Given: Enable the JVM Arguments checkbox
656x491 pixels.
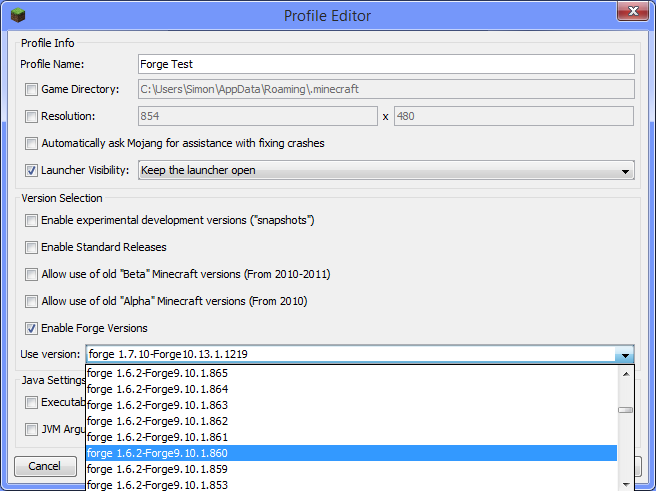Looking at the screenshot, I should point(31,430).
